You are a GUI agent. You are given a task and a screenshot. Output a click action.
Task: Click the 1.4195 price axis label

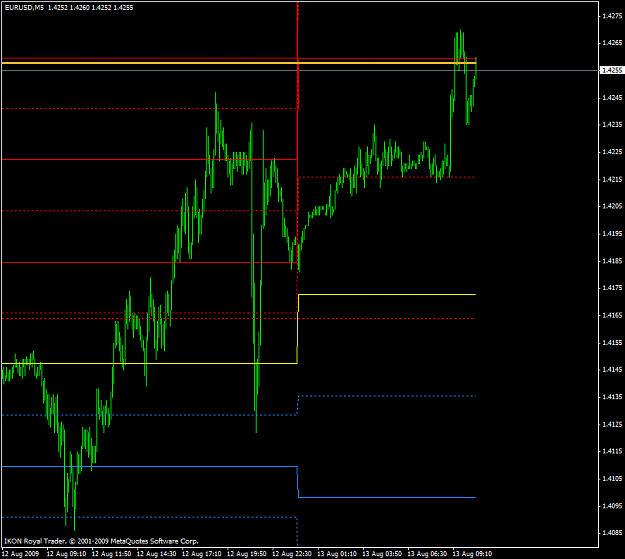(612, 233)
